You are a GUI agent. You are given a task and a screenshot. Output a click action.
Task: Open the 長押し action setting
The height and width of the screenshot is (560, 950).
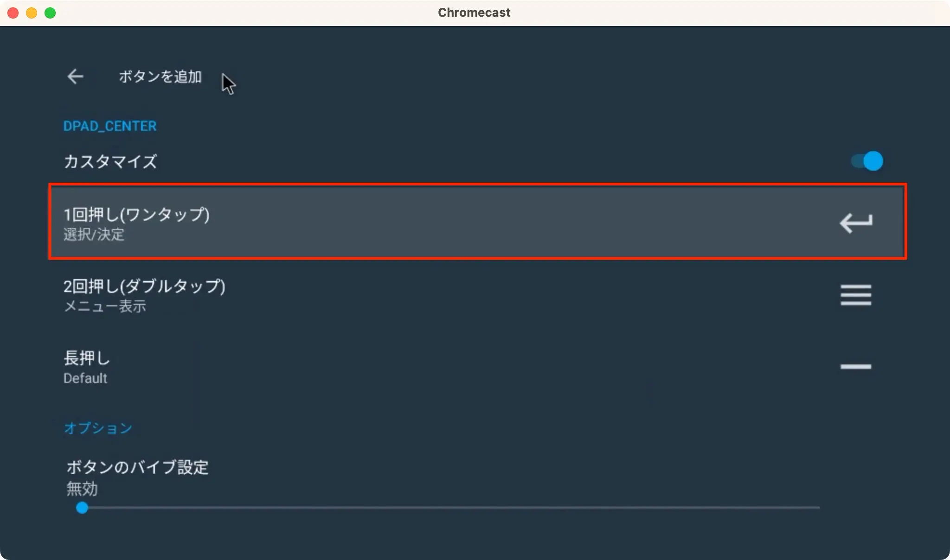[x=478, y=367]
